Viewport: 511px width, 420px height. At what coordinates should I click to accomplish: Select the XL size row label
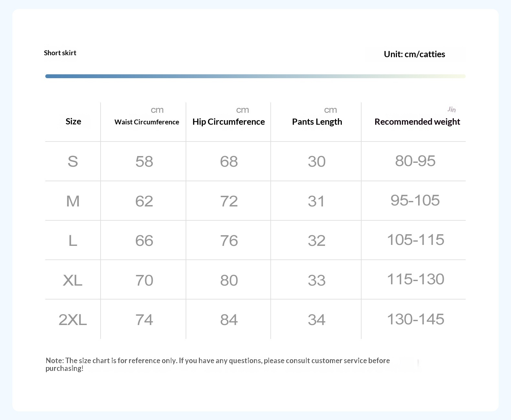[72, 280]
